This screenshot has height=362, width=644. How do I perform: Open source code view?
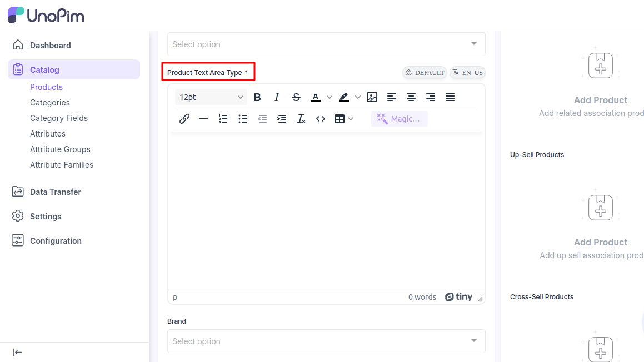point(321,119)
